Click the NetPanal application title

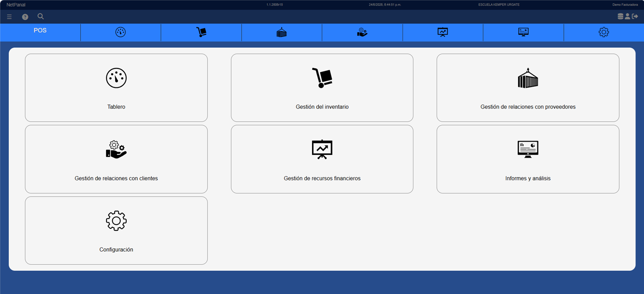pos(16,5)
